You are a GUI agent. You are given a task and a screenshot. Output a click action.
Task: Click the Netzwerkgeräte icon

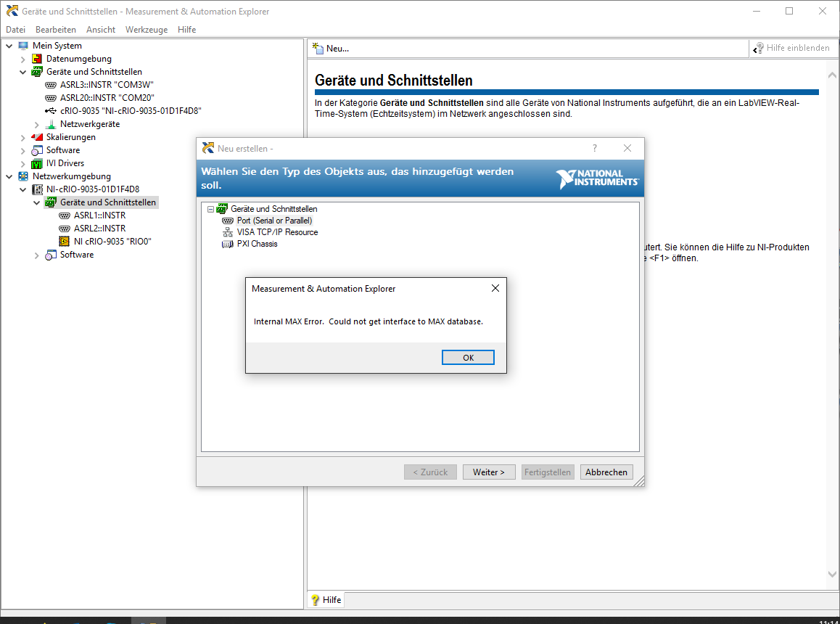tap(51, 124)
